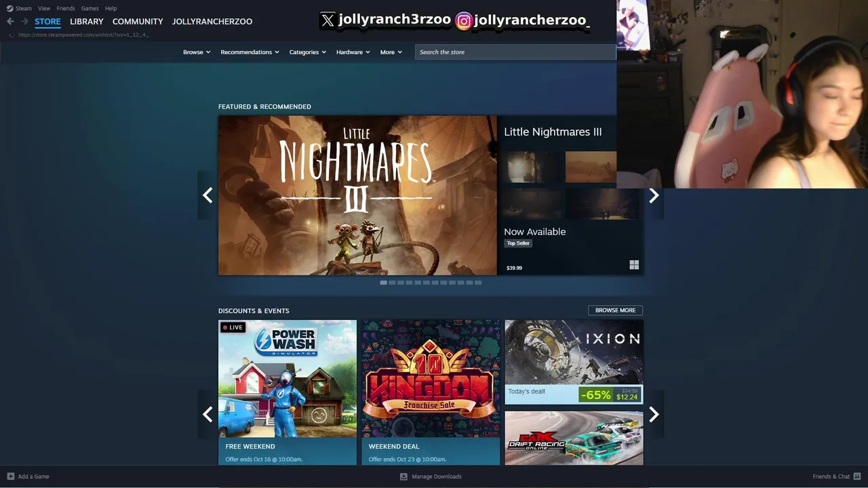View second Little Nightmares screenshot thumbnail
Viewport: 868px width, 488px height.
(x=591, y=167)
